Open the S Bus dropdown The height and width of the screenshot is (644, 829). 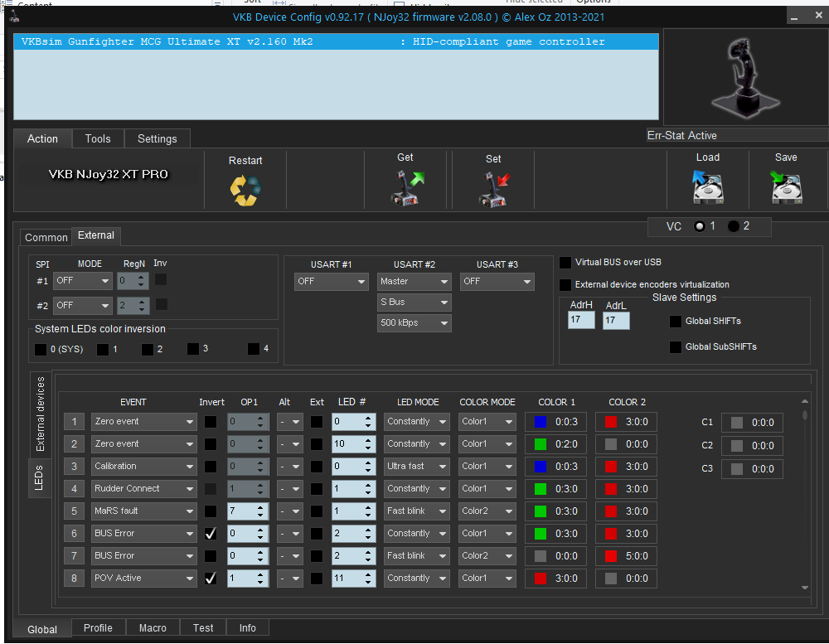414,302
